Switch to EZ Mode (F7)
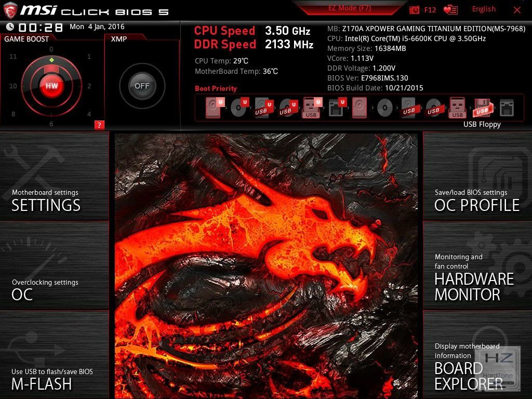Viewport: 532px width, 399px height. [x=350, y=8]
